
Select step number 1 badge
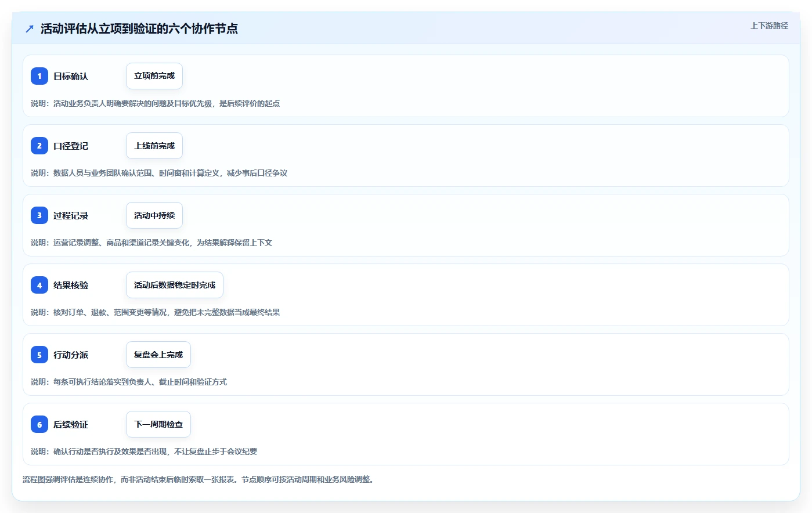(39, 76)
